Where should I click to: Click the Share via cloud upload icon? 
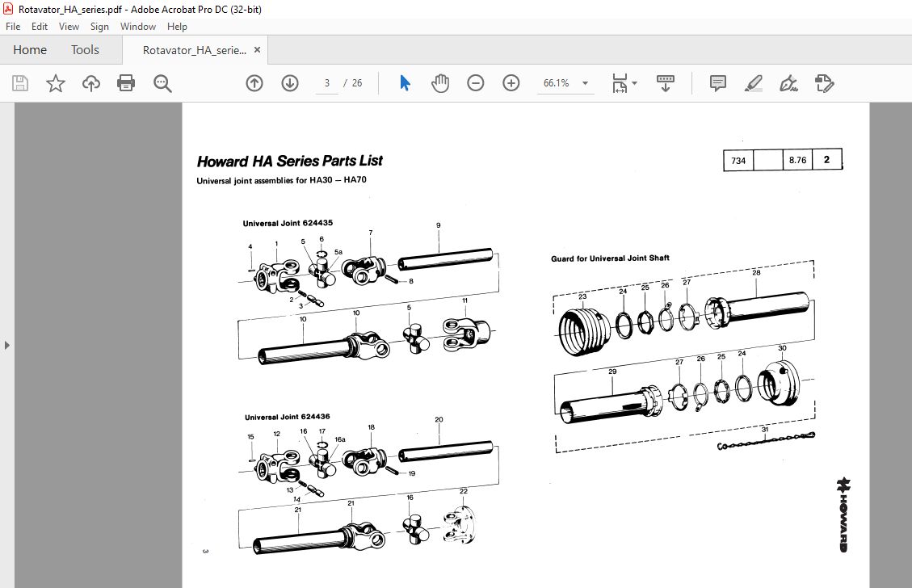click(x=90, y=82)
